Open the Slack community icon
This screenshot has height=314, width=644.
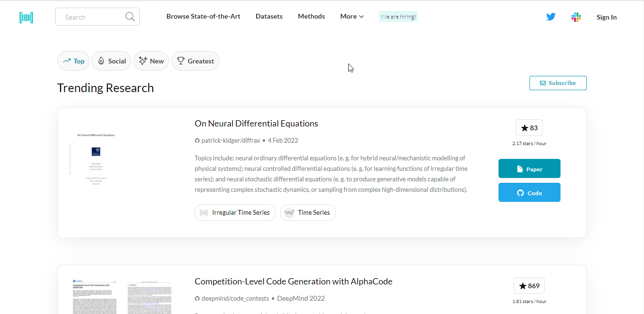pyautogui.click(x=576, y=17)
